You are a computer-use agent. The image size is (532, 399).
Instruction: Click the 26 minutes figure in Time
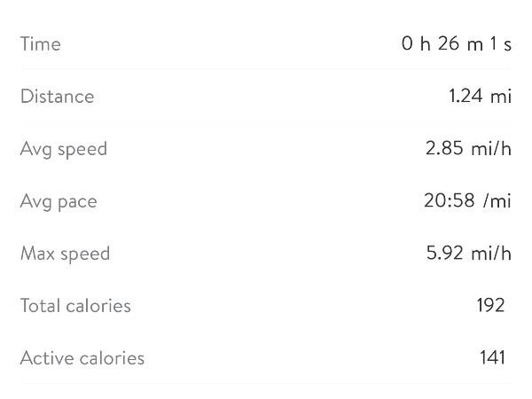click(449, 43)
